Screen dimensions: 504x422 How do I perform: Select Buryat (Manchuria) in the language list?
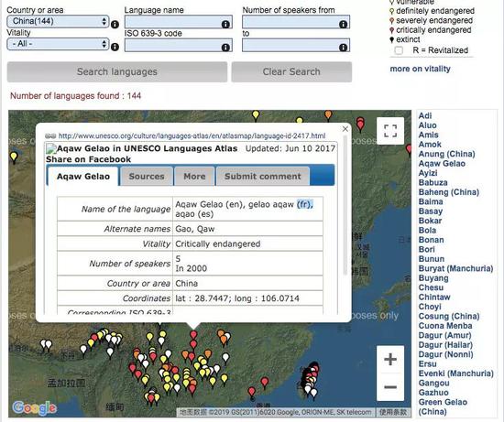tap(455, 268)
